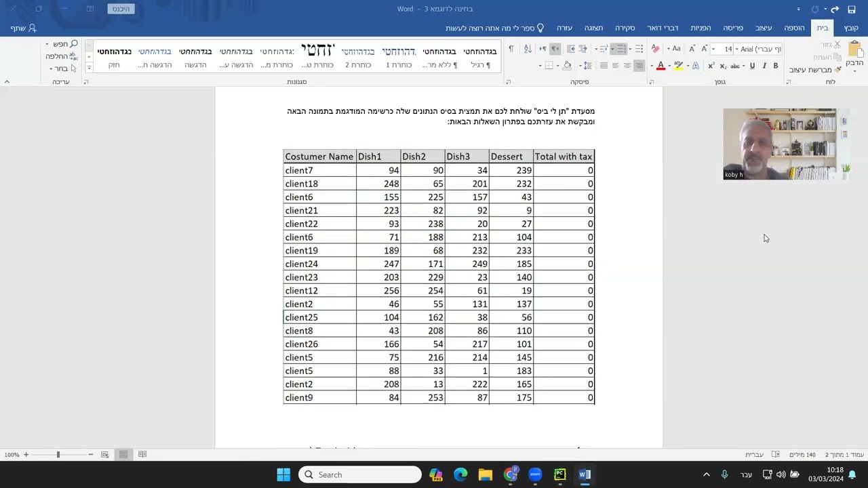Switch to the Design tab (עיצוב)
This screenshot has width=868, height=488.
[764, 28]
